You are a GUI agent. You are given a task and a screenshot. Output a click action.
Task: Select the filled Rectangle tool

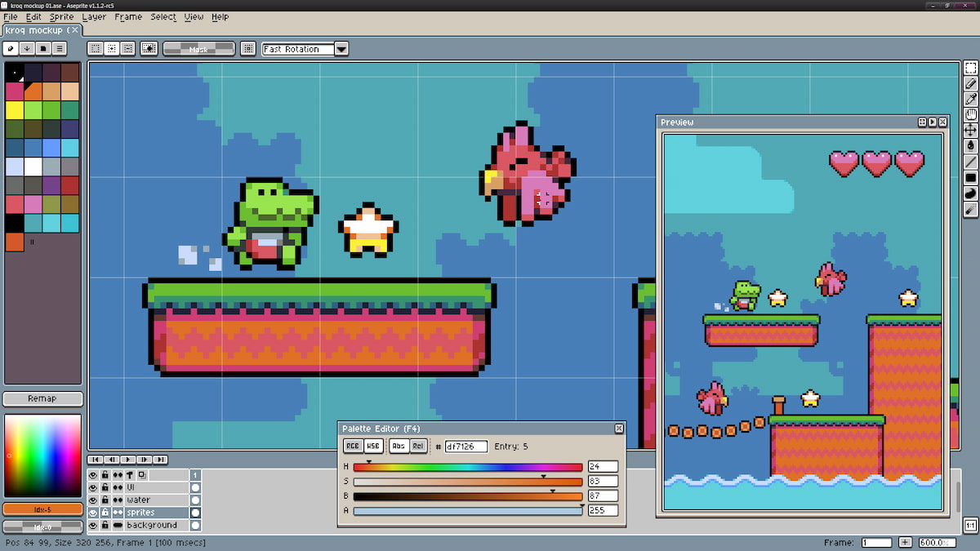click(x=970, y=177)
